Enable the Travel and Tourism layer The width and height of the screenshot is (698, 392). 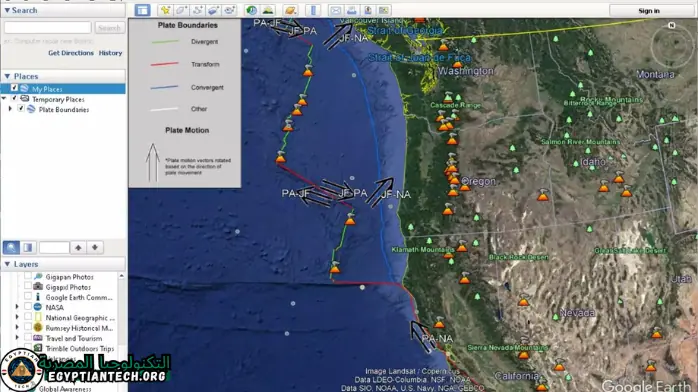[x=28, y=338]
